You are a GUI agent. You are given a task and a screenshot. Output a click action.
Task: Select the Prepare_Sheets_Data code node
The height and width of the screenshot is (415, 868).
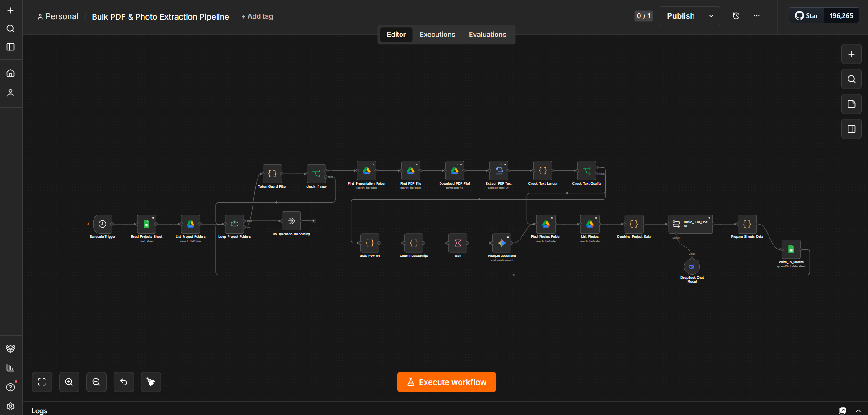[x=747, y=224]
